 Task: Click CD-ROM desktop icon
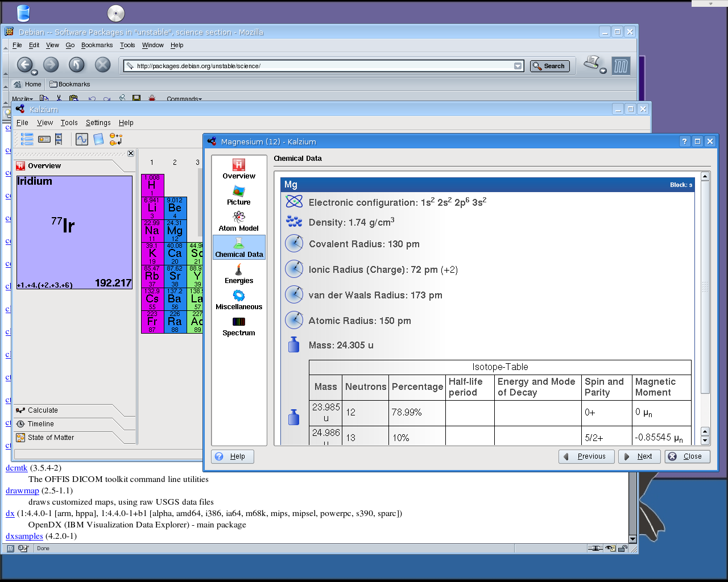coord(115,13)
